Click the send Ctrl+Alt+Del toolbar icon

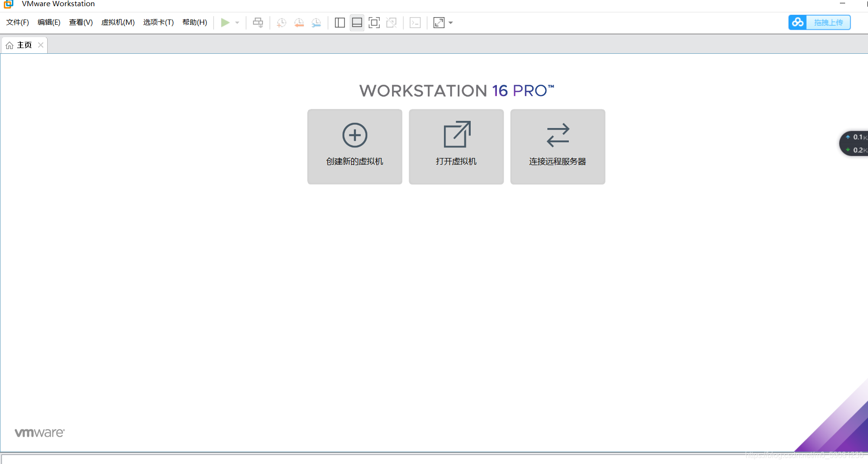coord(258,22)
